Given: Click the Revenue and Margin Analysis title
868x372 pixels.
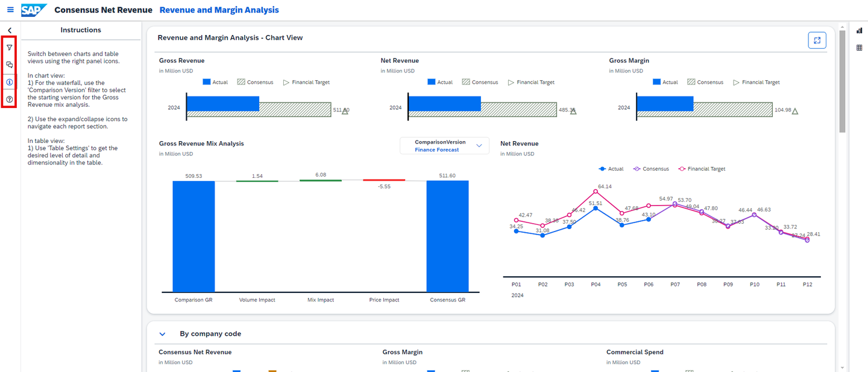Looking at the screenshot, I should [219, 10].
